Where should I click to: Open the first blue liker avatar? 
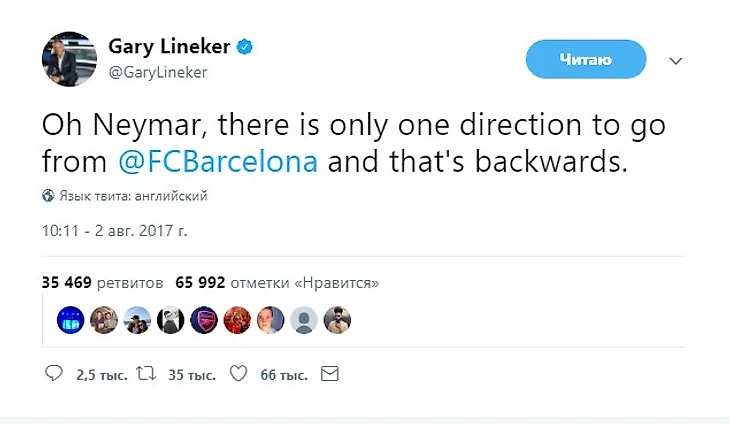tap(71, 319)
